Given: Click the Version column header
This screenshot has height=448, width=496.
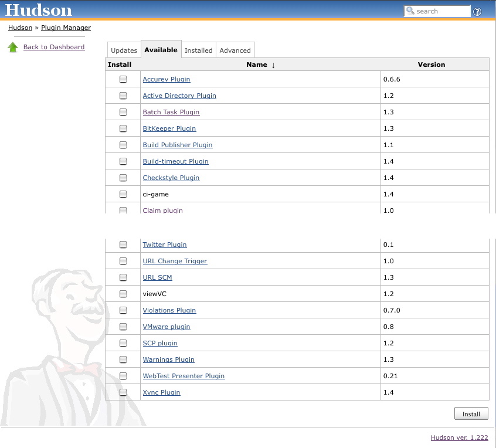Looking at the screenshot, I should pos(431,65).
